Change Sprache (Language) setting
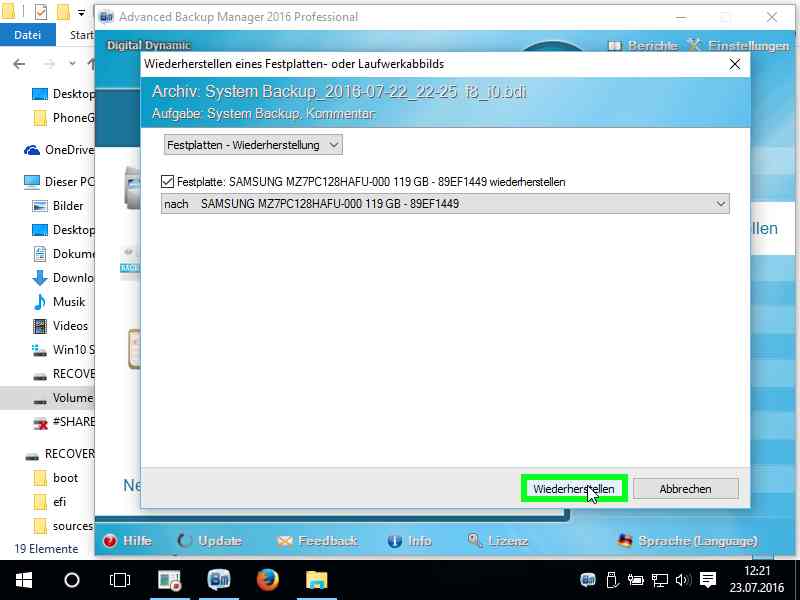 [x=687, y=540]
